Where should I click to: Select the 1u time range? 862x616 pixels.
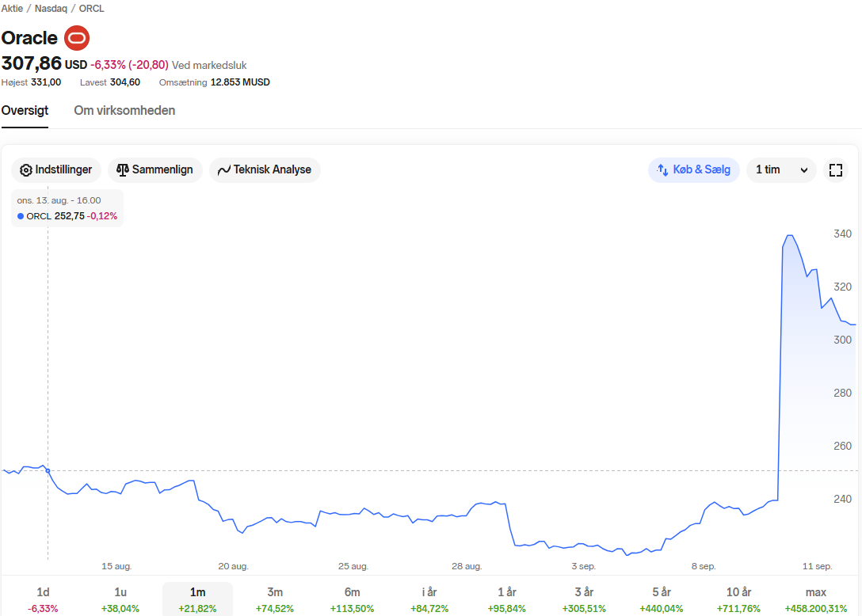click(x=120, y=599)
